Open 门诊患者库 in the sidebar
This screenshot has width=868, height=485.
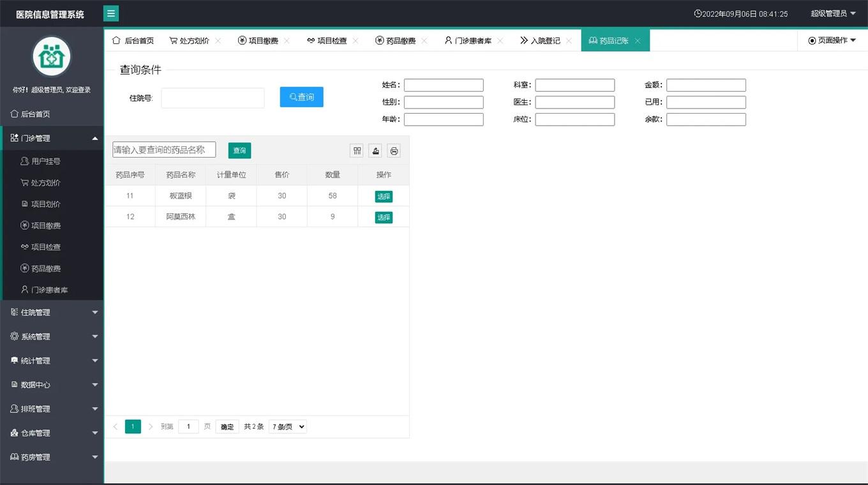(52, 290)
